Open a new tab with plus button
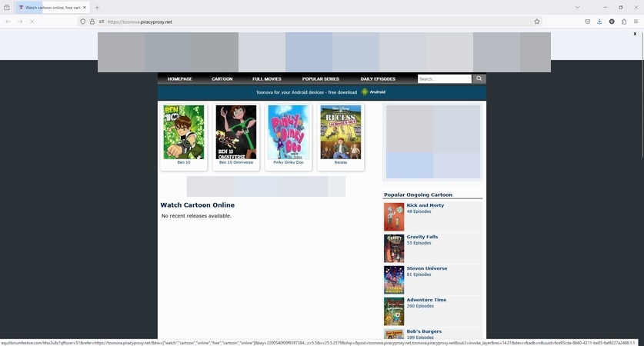 [97, 8]
